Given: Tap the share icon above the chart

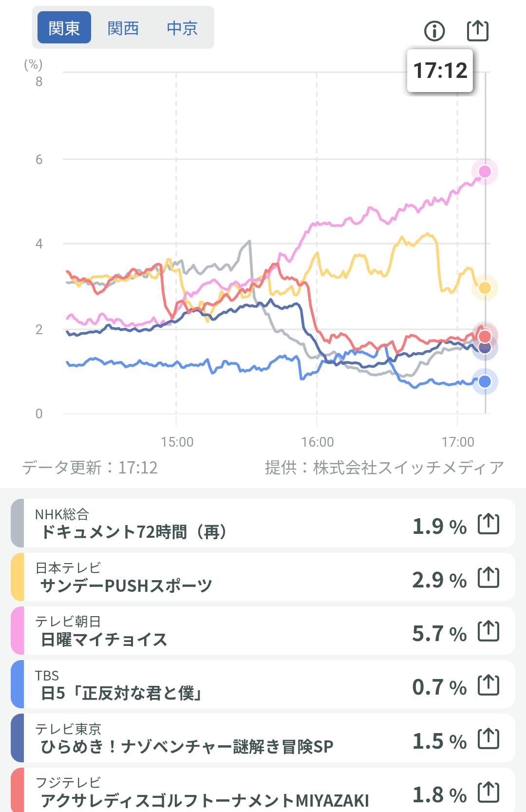Looking at the screenshot, I should coord(477,31).
